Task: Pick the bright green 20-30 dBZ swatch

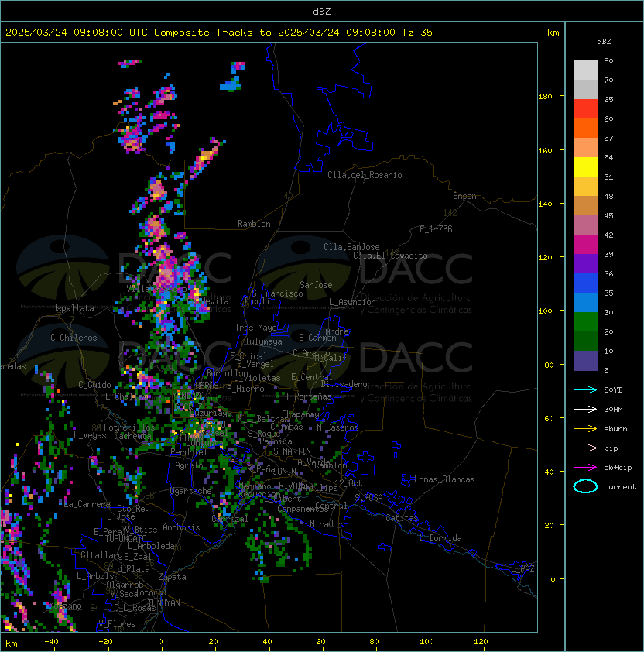Action: [585, 322]
